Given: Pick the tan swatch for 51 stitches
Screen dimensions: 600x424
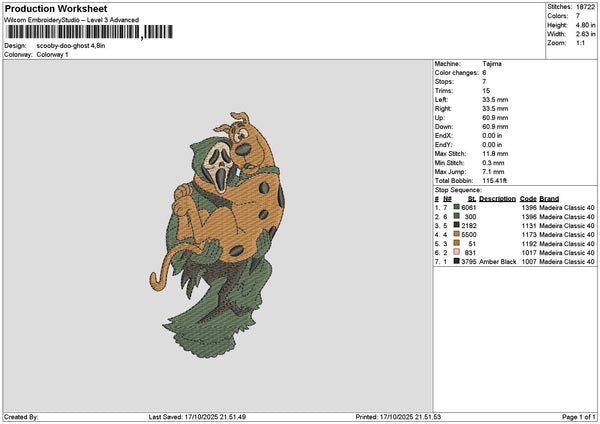Looking at the screenshot, I should click(x=457, y=243).
